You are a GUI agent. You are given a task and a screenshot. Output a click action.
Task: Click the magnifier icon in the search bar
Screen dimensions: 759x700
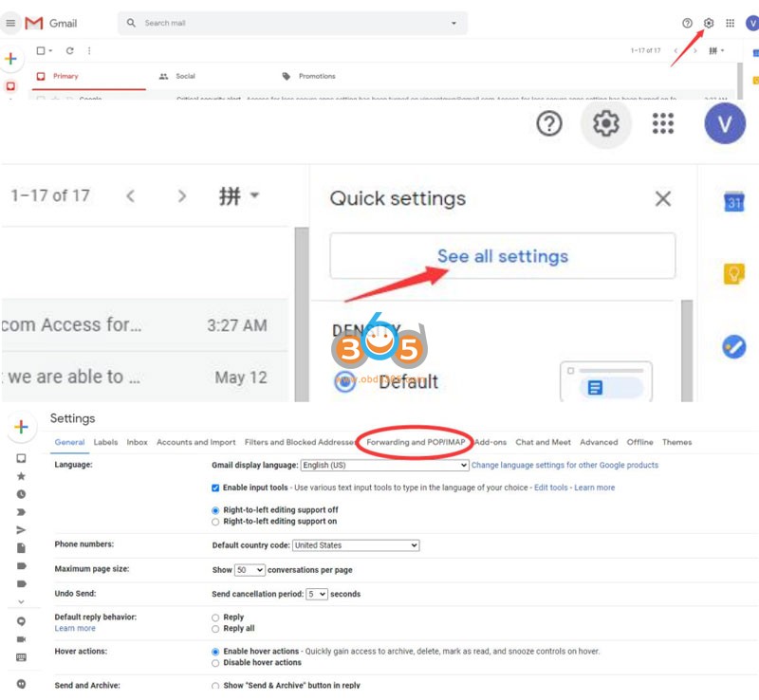131,23
